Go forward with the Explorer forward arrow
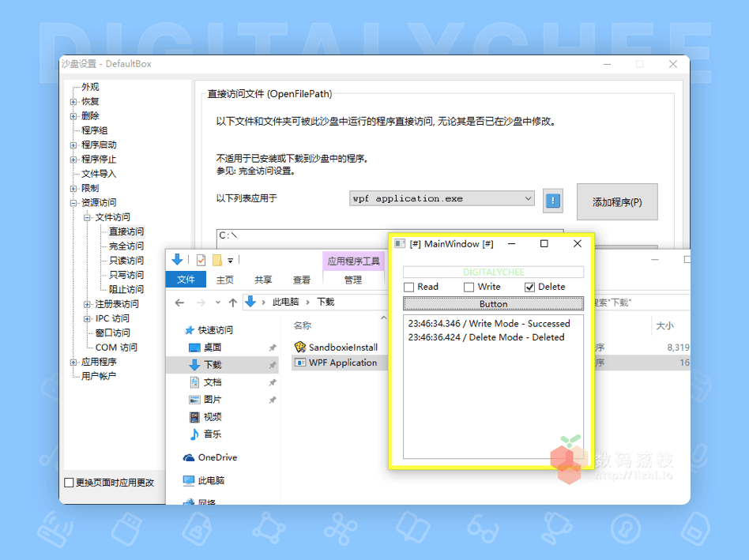Viewport: 749px width, 560px height. [x=201, y=303]
